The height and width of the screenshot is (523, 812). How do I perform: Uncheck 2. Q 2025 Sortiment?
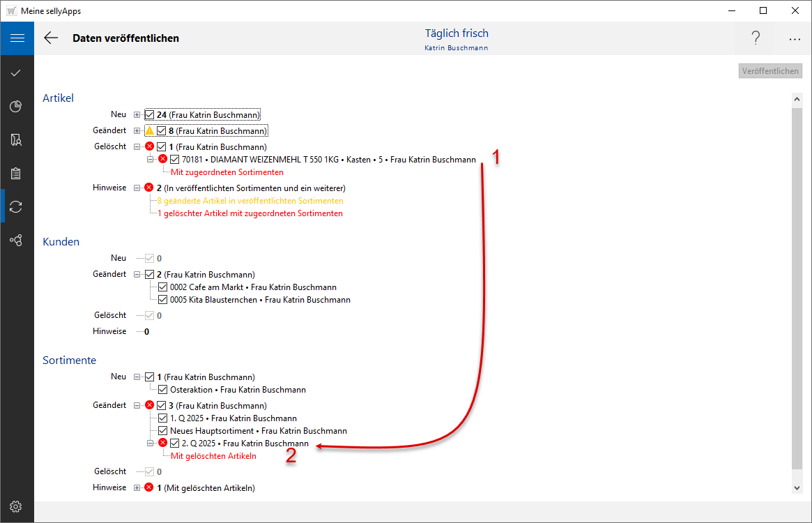point(174,444)
